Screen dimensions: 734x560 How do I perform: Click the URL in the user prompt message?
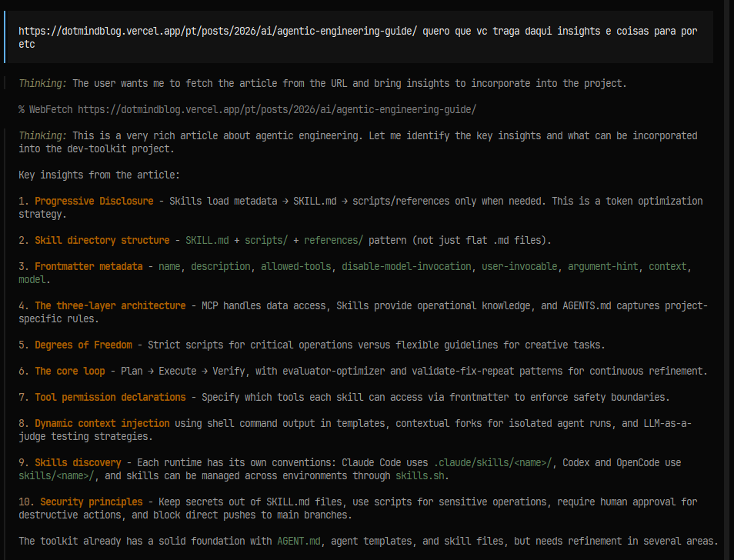pyautogui.click(x=218, y=32)
